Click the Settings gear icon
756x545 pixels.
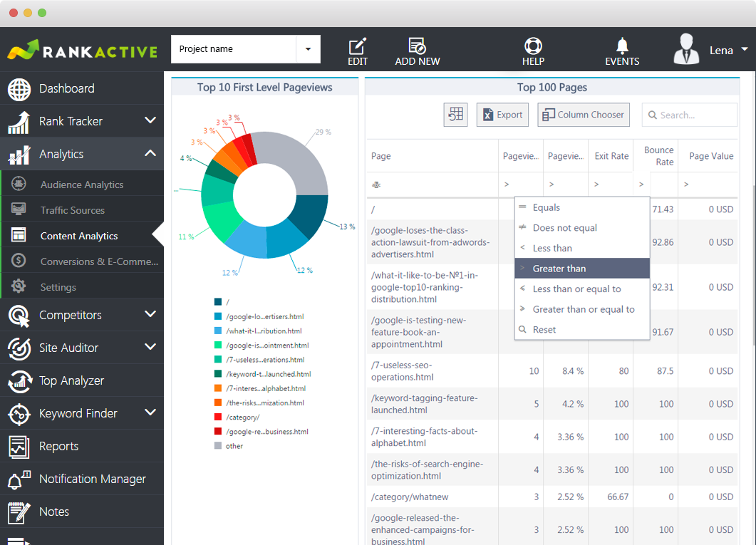click(19, 286)
